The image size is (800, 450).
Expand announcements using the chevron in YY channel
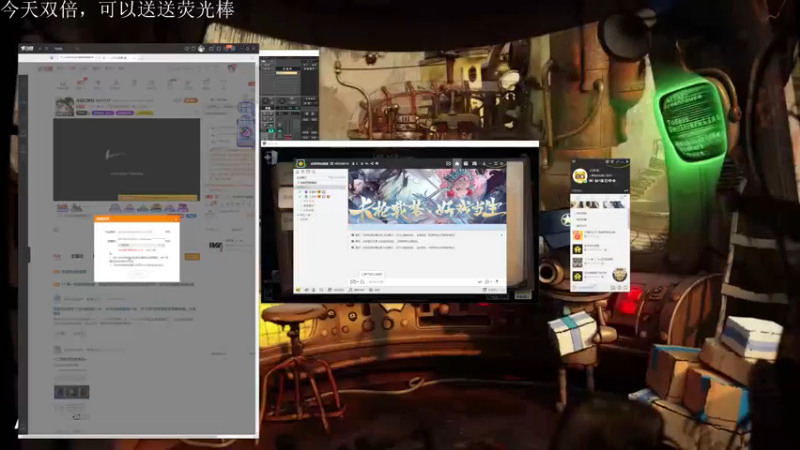coord(501,235)
